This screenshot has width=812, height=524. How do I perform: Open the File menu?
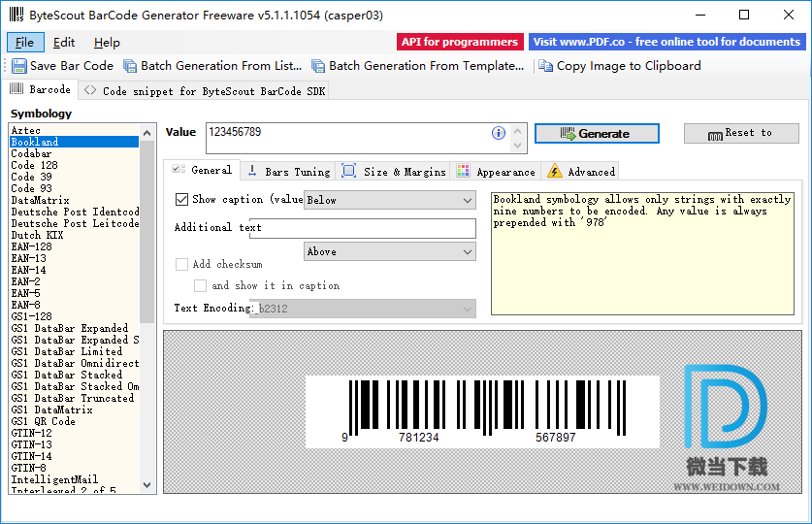25,43
